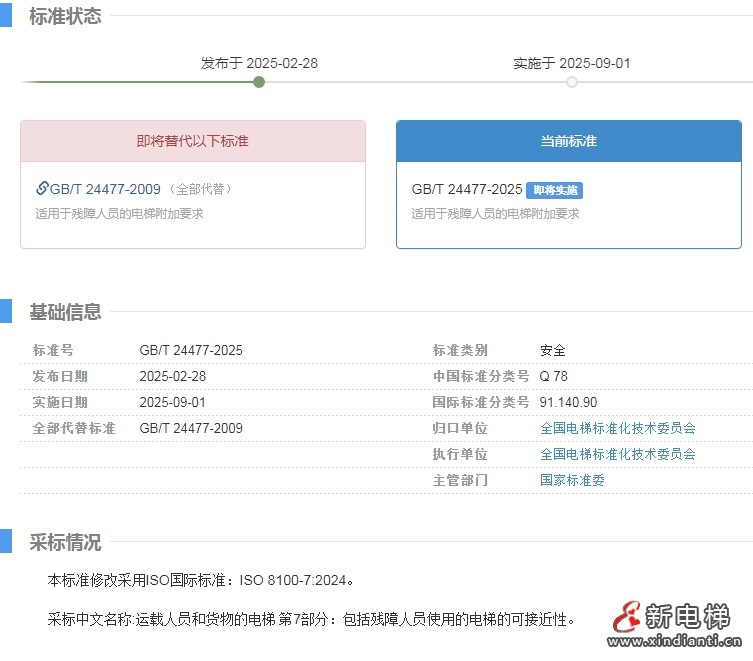Click the 采标中文名称 description line

[x=311, y=619]
